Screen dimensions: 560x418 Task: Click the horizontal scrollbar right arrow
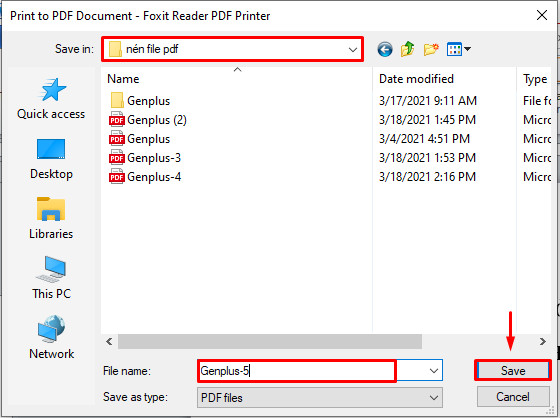tap(542, 342)
